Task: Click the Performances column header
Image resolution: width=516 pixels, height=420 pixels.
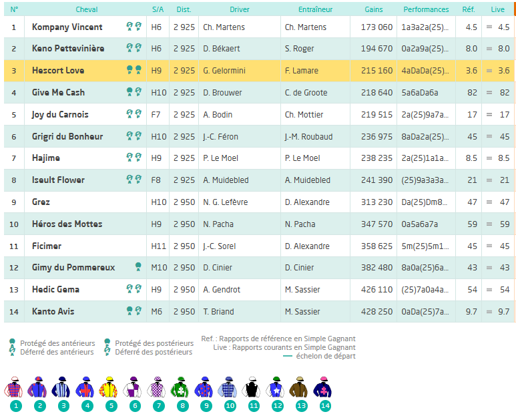Action: (426, 10)
